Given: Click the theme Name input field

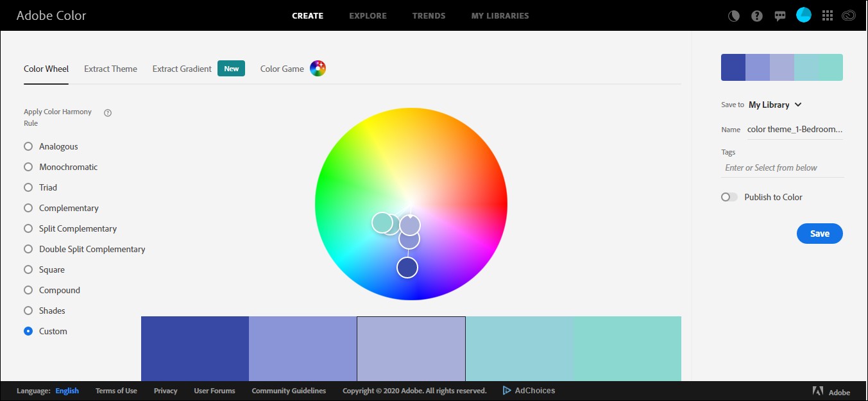Looking at the screenshot, I should 794,129.
